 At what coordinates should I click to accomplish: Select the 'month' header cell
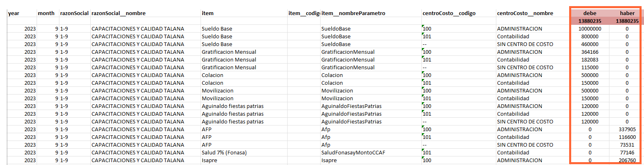click(48, 13)
